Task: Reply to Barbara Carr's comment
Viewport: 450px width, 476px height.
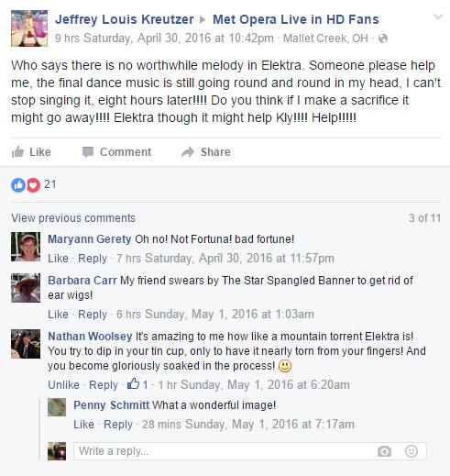Action: coord(93,315)
